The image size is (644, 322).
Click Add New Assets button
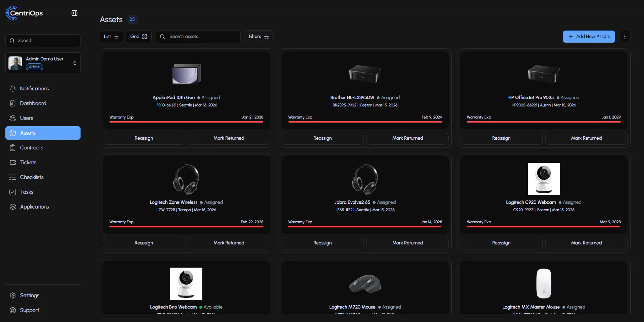pyautogui.click(x=589, y=37)
